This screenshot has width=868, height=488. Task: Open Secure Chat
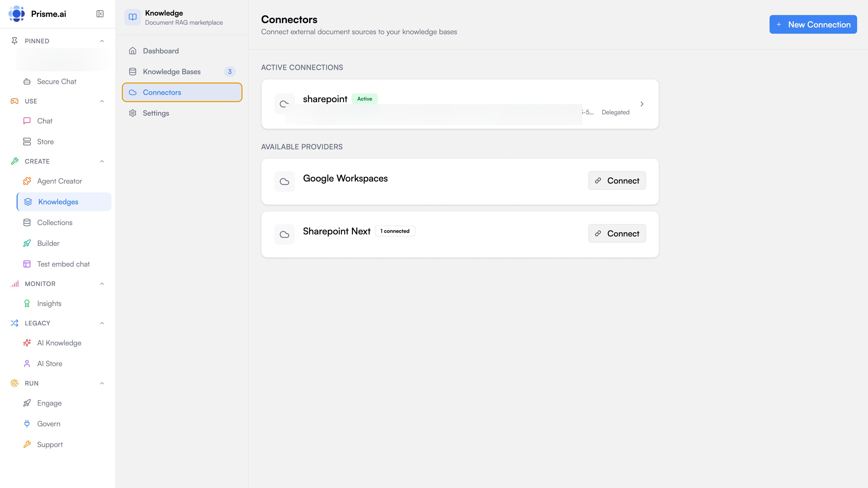coord(64,82)
